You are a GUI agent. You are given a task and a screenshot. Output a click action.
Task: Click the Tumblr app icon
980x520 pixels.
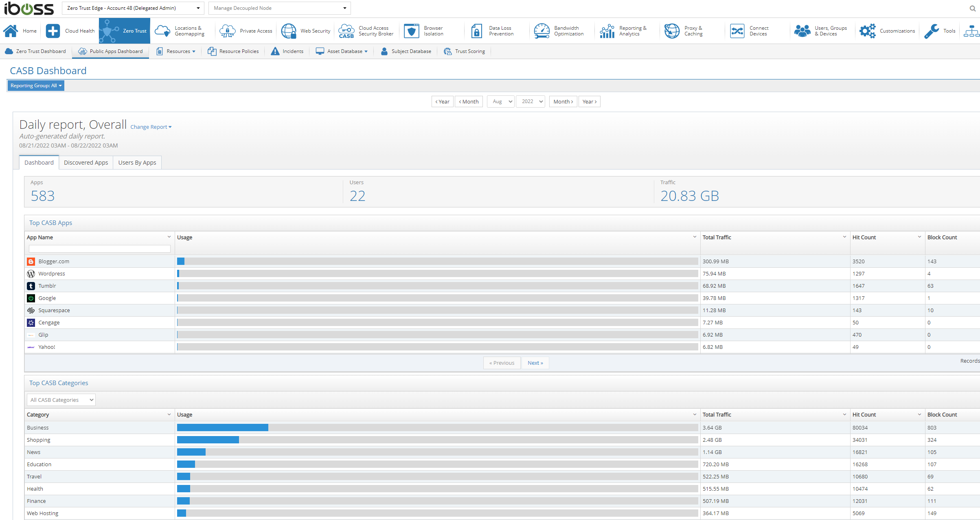[x=31, y=286]
